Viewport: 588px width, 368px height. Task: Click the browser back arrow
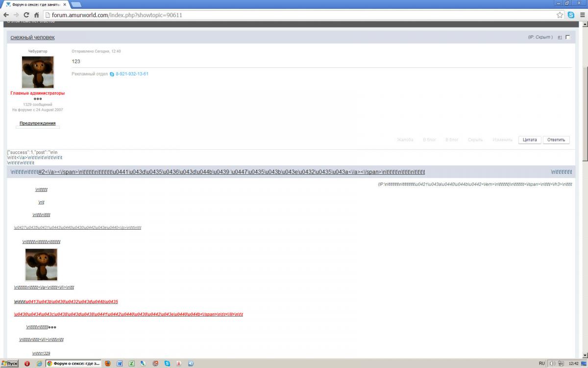6,15
